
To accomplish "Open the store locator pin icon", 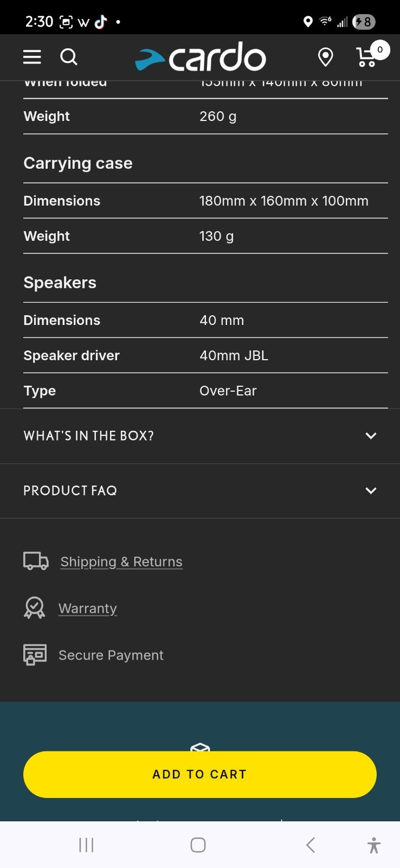I will point(325,57).
